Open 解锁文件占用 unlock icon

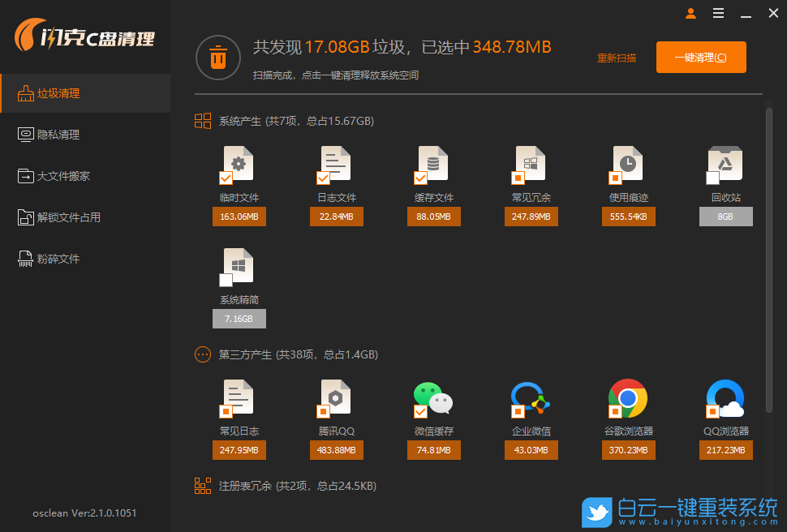(x=24, y=217)
